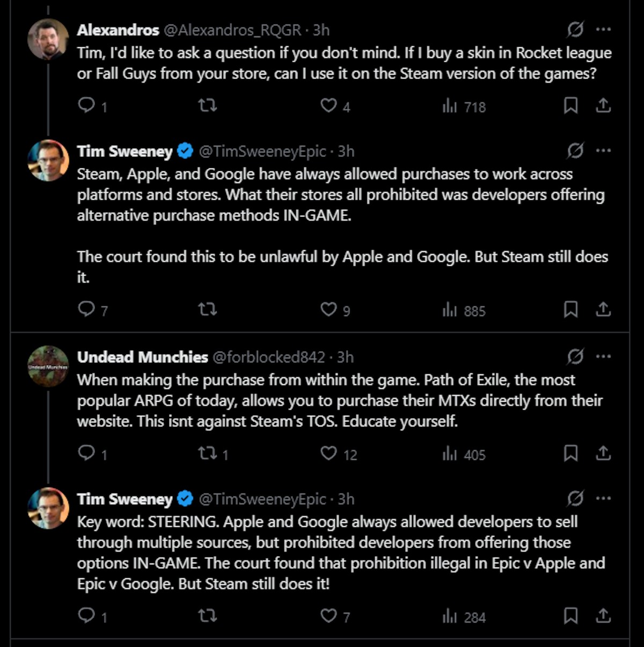Click the Grok icon on Alexandros's tweet
Image resolution: width=644 pixels, height=647 pixels.
(575, 30)
